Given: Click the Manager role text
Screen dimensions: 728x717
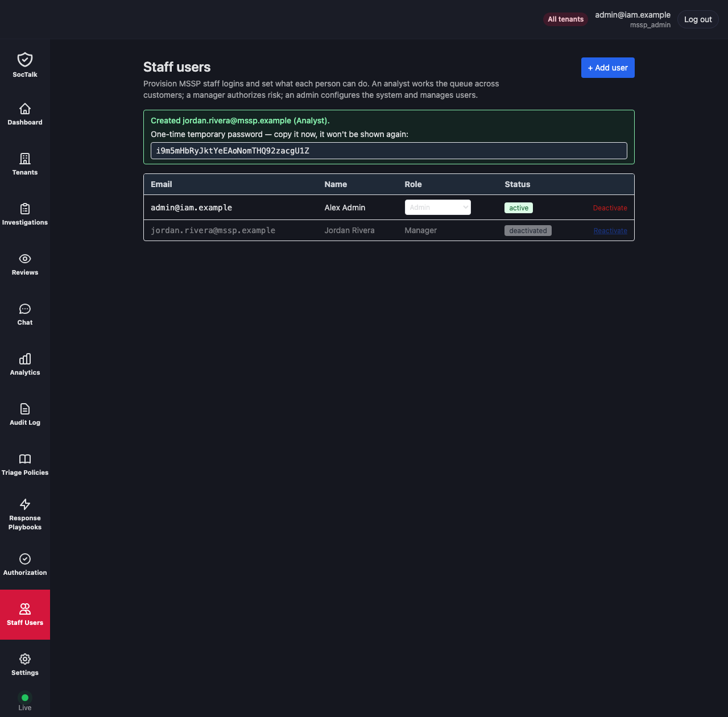Looking at the screenshot, I should (x=420, y=230).
